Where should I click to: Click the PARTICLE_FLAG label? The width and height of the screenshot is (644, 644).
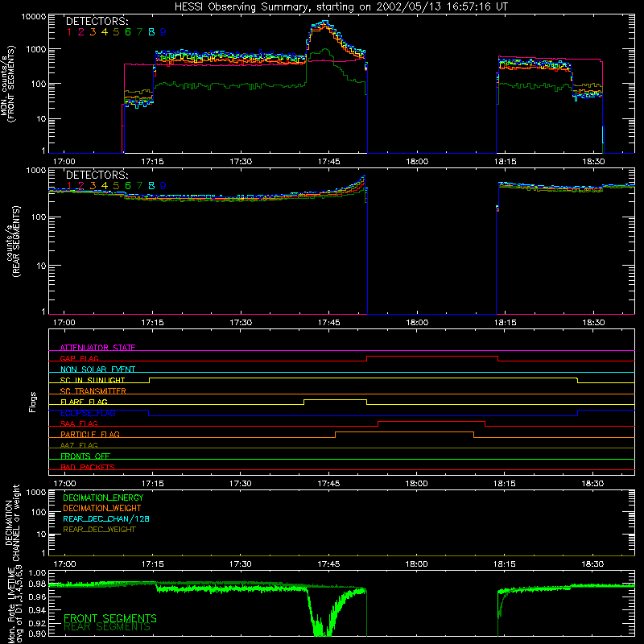tap(90, 434)
